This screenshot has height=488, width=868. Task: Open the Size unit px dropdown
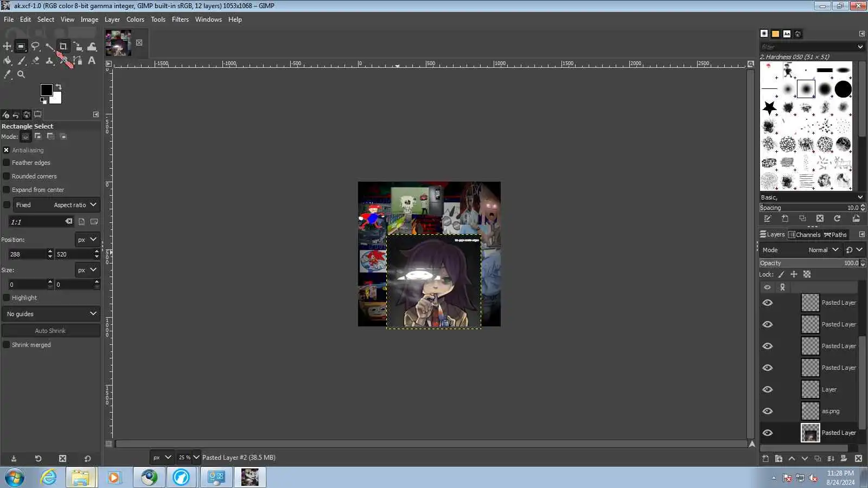[x=87, y=270]
